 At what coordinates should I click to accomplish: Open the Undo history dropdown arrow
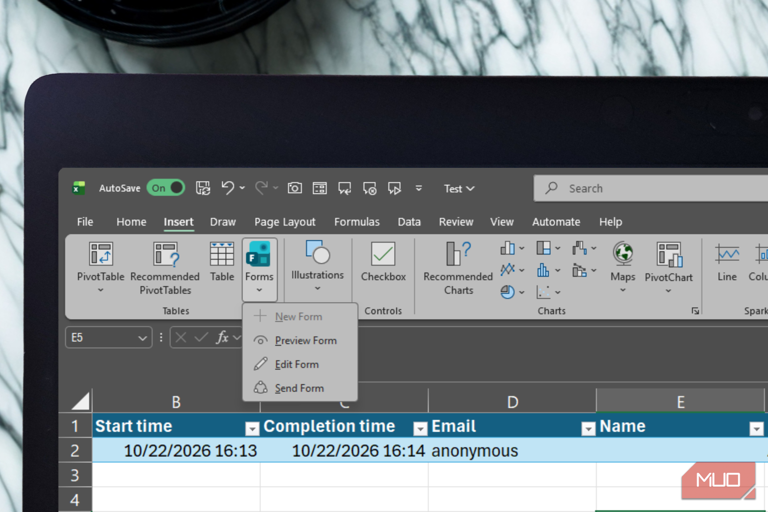tap(242, 188)
